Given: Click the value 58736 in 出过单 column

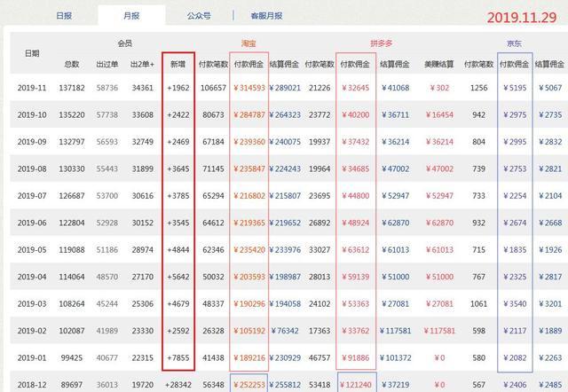Looking at the screenshot, I should [x=107, y=88].
